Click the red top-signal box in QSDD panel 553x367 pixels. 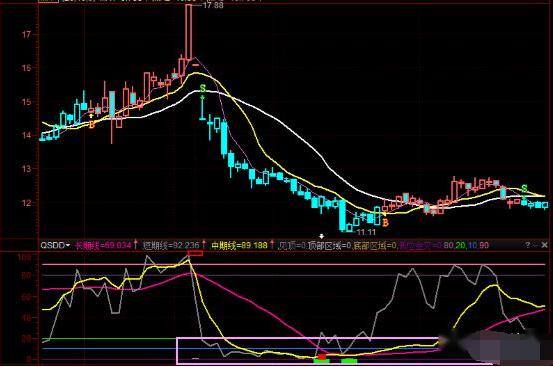pos(195,253)
